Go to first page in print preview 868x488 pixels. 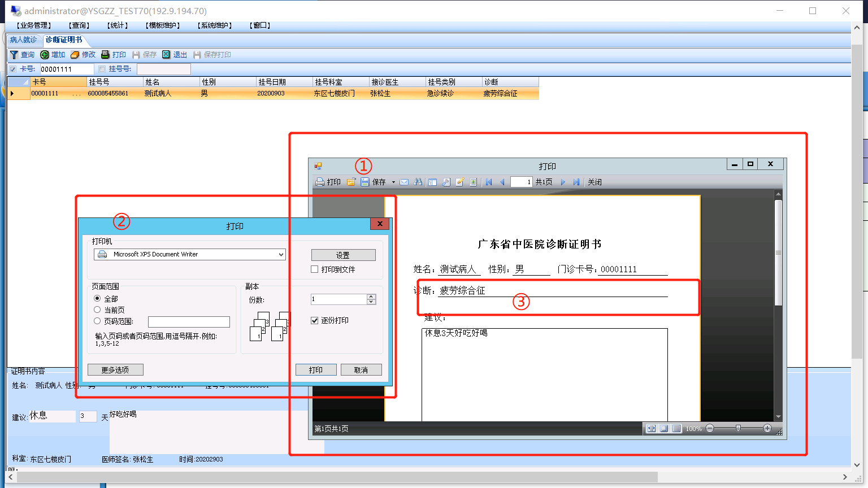(x=489, y=182)
